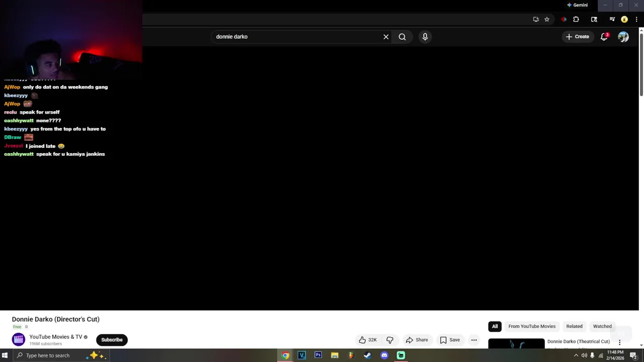Open more actions ellipsis under video
Screen dimensions: 644x362
[x=474, y=340]
